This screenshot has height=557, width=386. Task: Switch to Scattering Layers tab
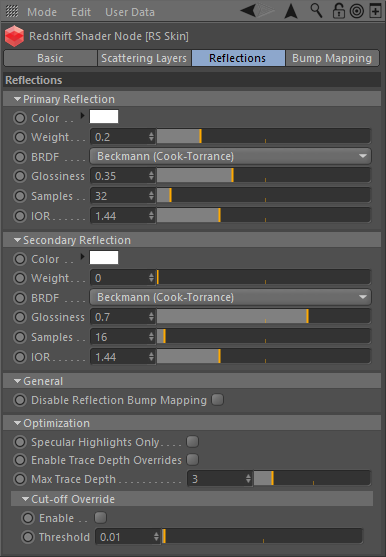click(144, 58)
